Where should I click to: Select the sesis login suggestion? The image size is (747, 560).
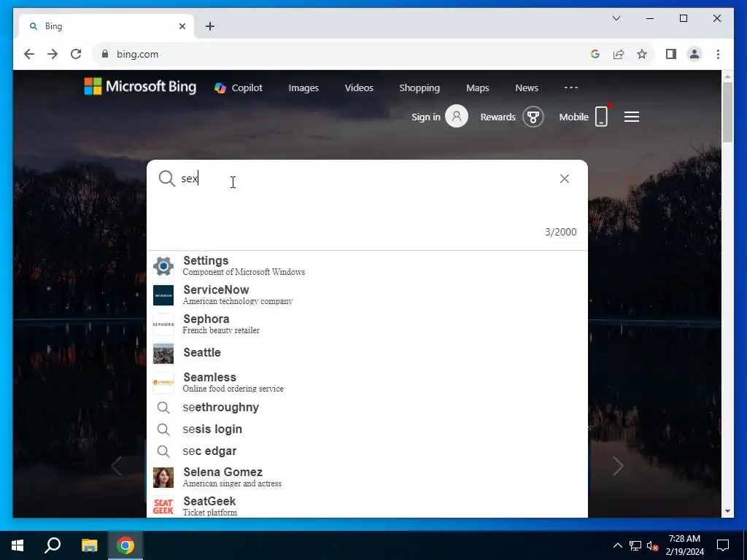point(368,429)
